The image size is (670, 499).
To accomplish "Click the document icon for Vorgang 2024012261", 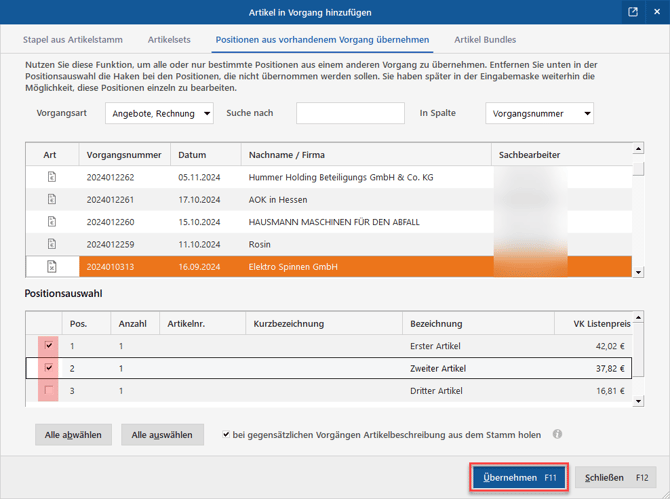I will pyautogui.click(x=52, y=199).
